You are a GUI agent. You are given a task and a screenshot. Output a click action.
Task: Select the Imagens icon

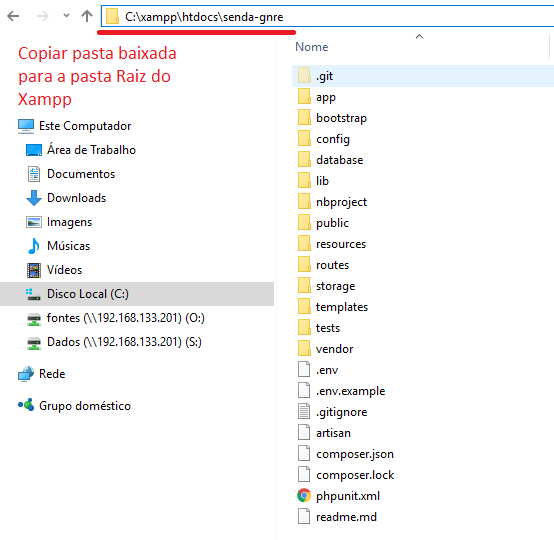34,222
